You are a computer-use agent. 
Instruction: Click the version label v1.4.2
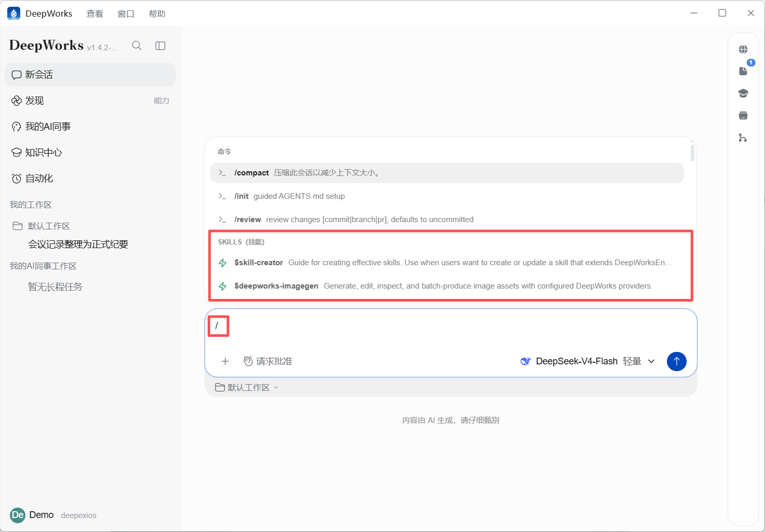click(102, 48)
